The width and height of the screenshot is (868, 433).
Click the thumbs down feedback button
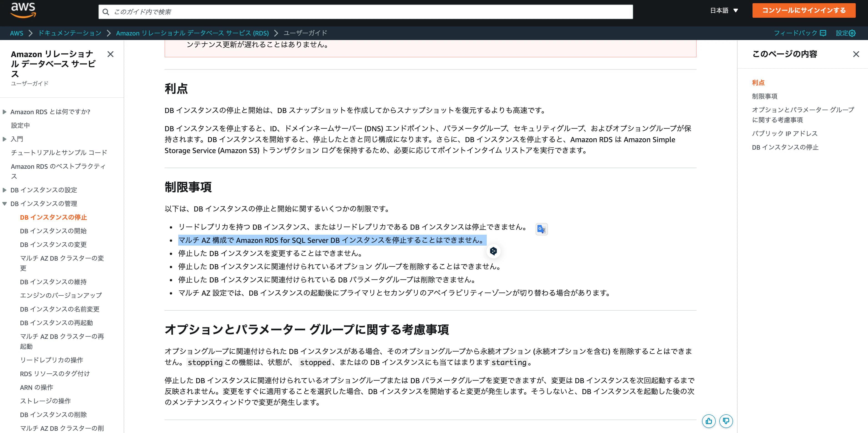[726, 421]
